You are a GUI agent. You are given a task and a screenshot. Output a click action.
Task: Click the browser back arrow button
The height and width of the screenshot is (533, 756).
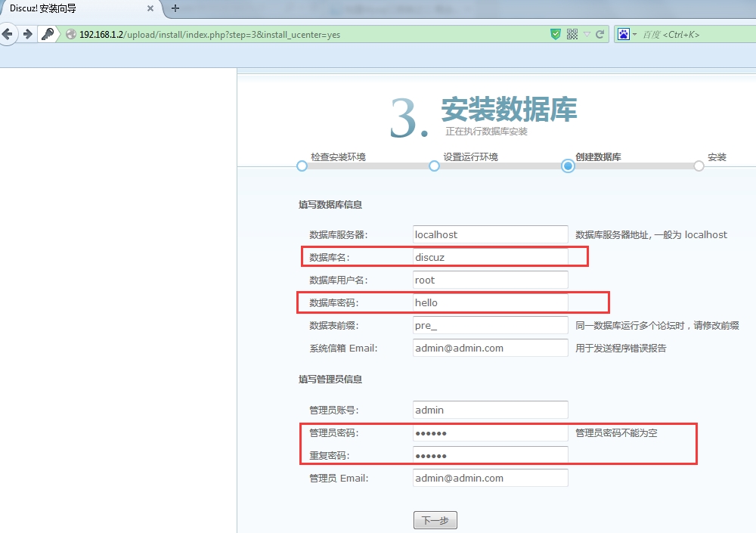[8, 34]
